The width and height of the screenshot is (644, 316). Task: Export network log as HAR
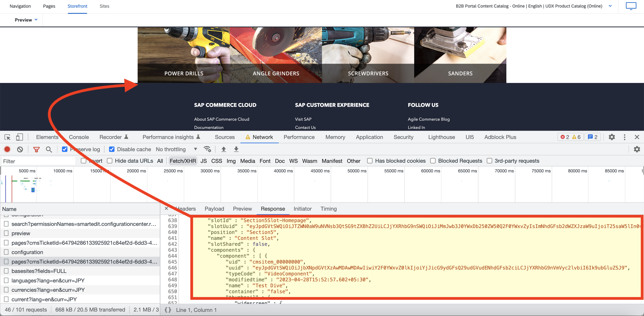[x=236, y=149]
